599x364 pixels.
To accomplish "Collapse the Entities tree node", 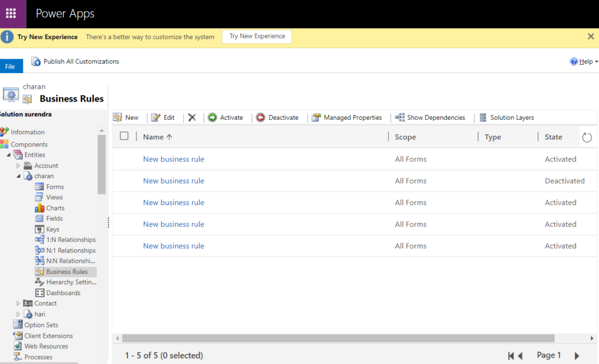I will point(8,155).
